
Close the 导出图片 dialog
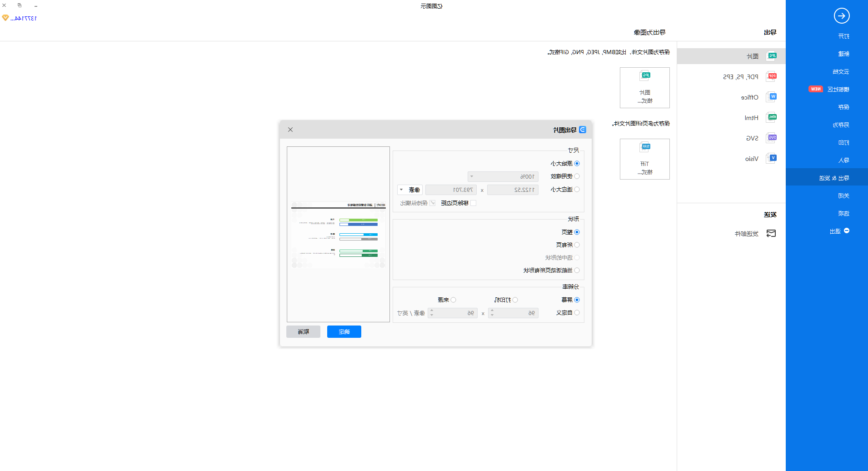[x=290, y=130]
